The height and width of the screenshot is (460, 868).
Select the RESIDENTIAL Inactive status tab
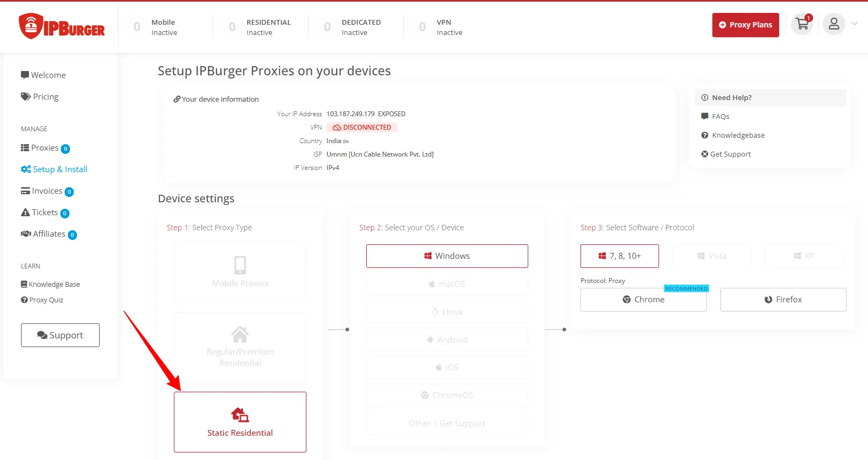point(260,27)
